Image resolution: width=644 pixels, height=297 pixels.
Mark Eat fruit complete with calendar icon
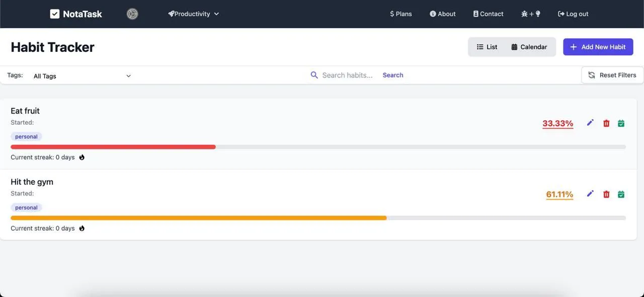coord(621,123)
